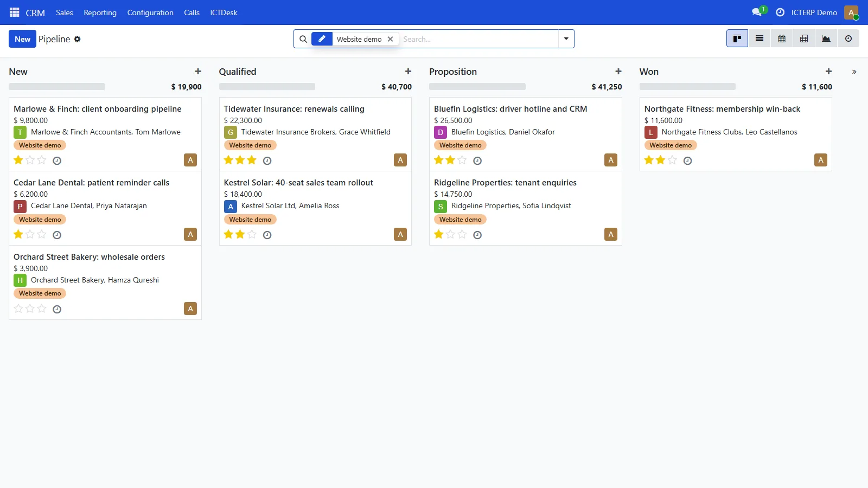Open Pipeline settings gear icon
868x488 pixels.
click(77, 39)
